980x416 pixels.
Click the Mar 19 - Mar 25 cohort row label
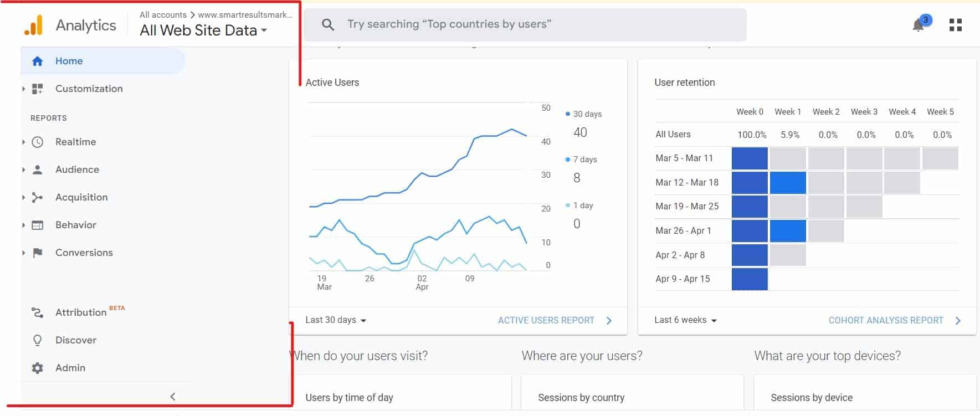(x=687, y=207)
